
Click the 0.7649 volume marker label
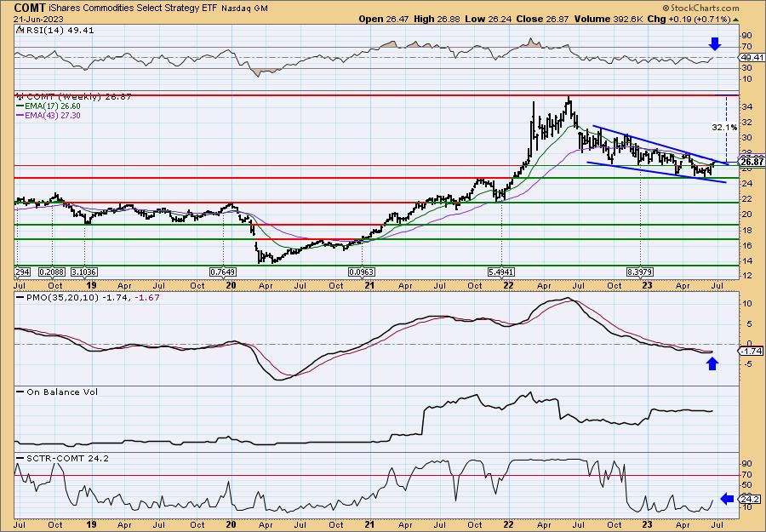pos(223,272)
